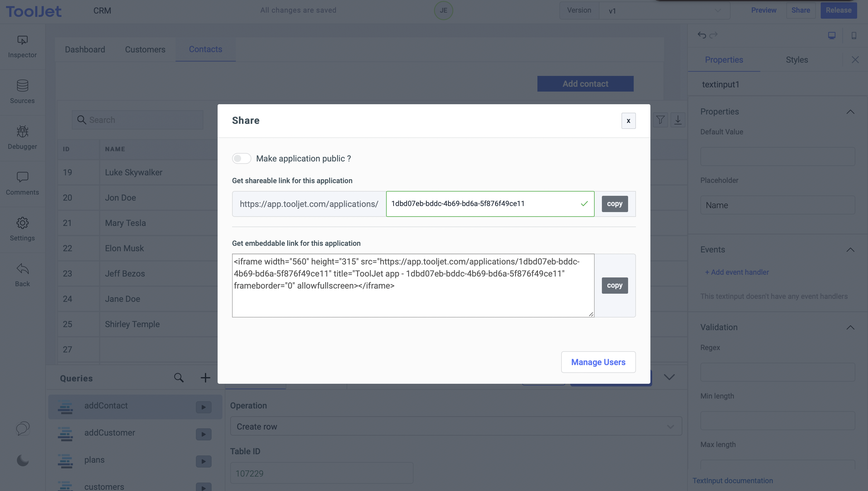Undo the last change
Screen dimensions: 868x491
pos(702,35)
